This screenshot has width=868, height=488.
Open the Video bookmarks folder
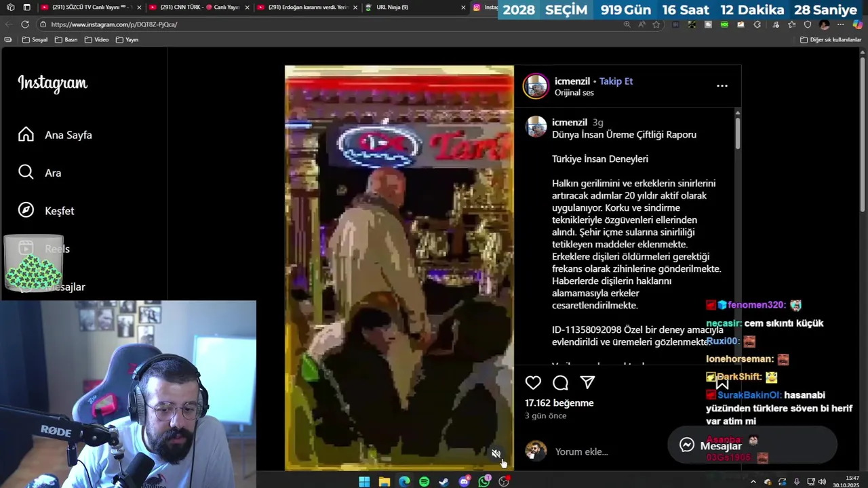click(x=96, y=40)
